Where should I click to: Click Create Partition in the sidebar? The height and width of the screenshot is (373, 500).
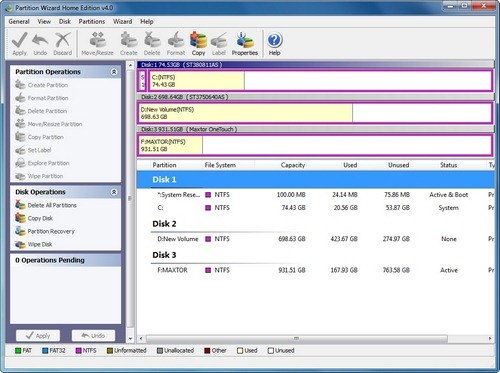point(41,85)
